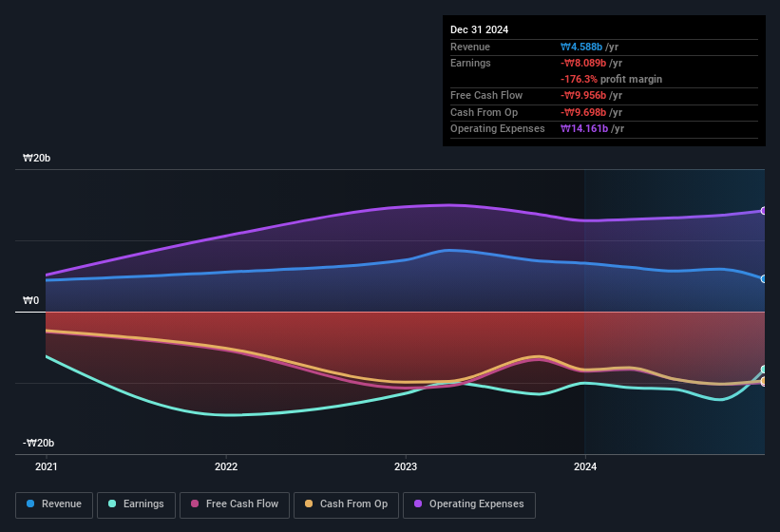Click the ₩20b y-axis label
Viewport: 780px width, 532px height.
36,158
